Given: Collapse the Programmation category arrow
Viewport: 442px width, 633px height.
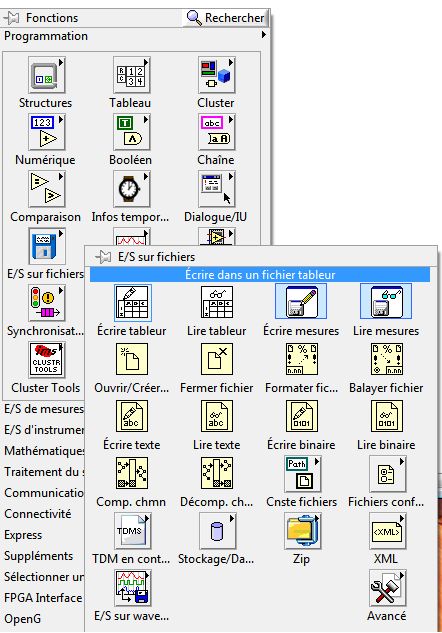Looking at the screenshot, I should [264, 35].
